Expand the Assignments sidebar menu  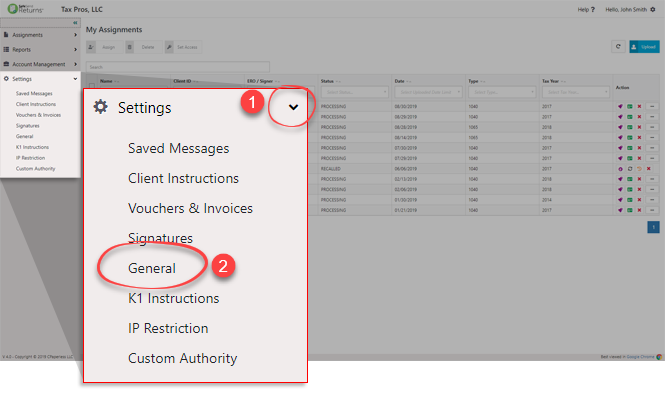[40, 35]
